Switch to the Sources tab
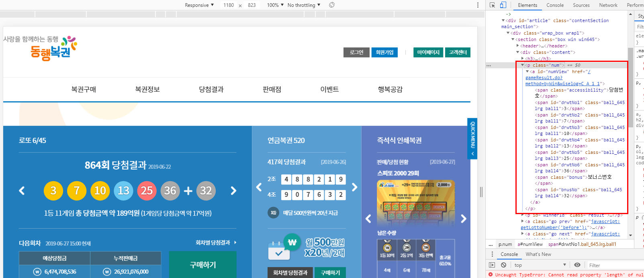 click(x=581, y=5)
